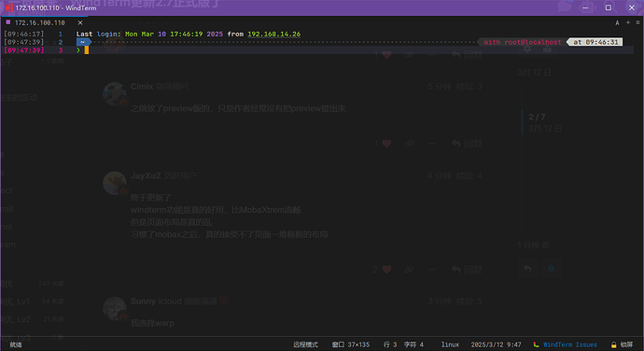
Task: Click the 'linux' system type status entry
Action: pos(450,344)
